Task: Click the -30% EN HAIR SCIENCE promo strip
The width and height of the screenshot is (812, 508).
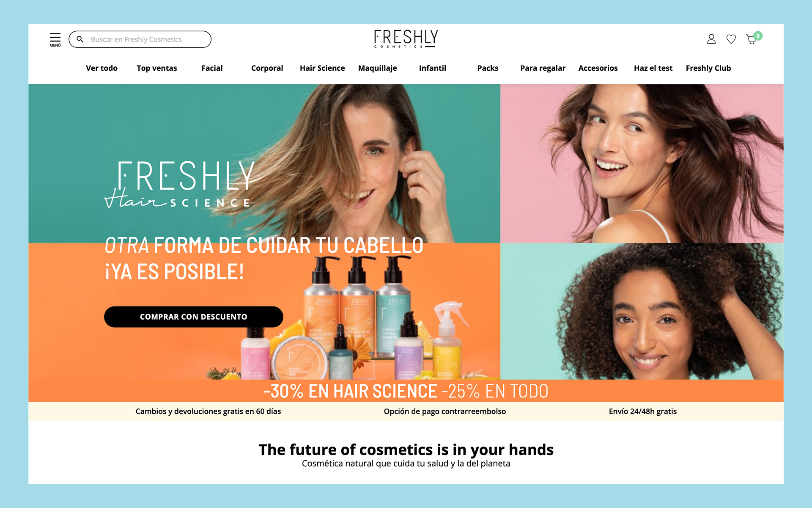Action: 406,391
